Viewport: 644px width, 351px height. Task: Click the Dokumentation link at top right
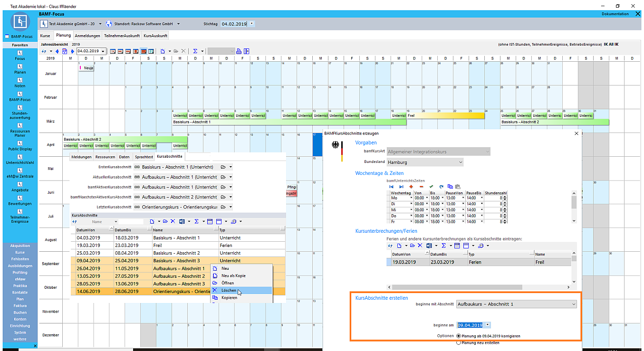point(615,14)
